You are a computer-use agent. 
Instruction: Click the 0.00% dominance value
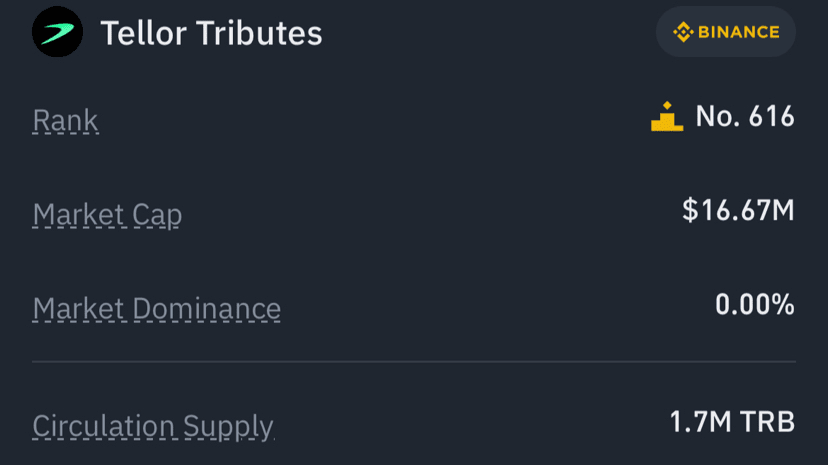[x=755, y=305]
